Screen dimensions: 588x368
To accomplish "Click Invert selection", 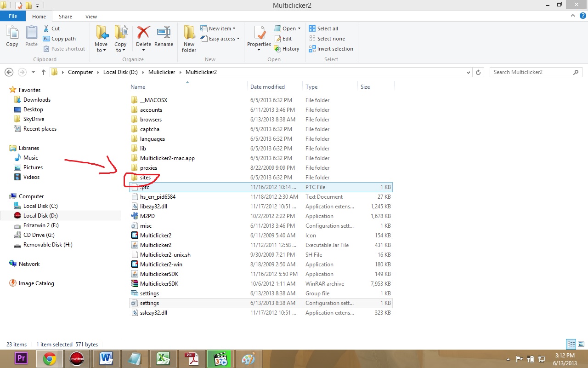I will 331,48.
